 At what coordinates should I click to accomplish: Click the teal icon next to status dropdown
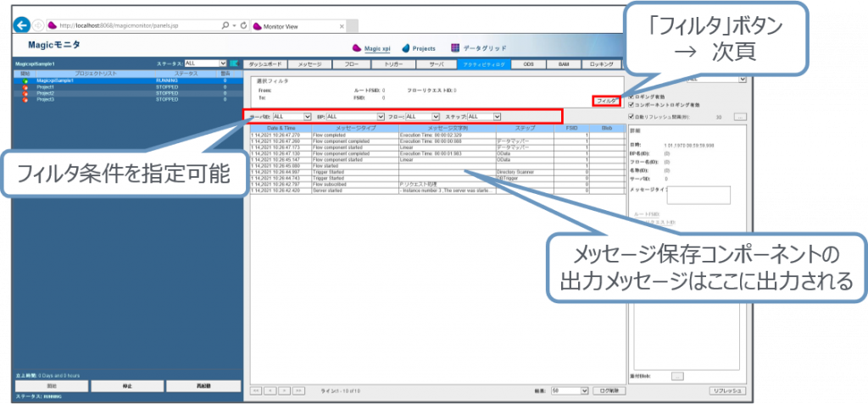tap(234, 63)
